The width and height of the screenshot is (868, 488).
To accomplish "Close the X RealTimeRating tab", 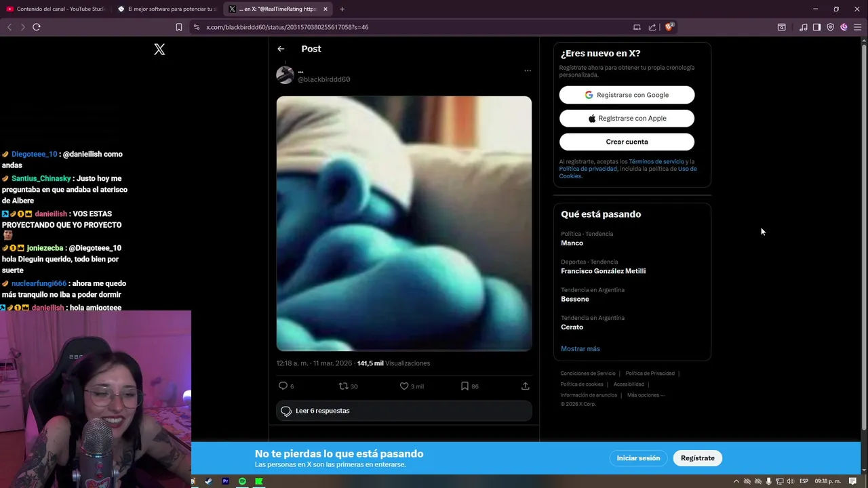I will coord(325,9).
